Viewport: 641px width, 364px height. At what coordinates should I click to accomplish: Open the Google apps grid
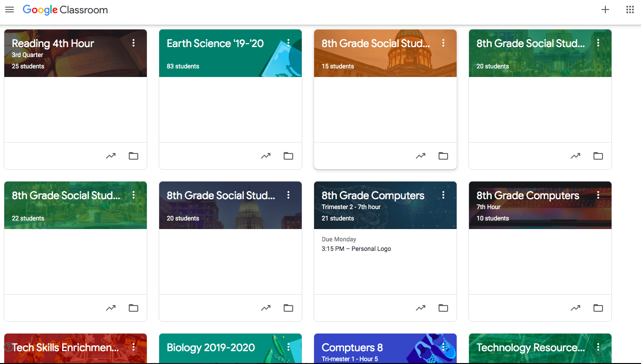(630, 10)
